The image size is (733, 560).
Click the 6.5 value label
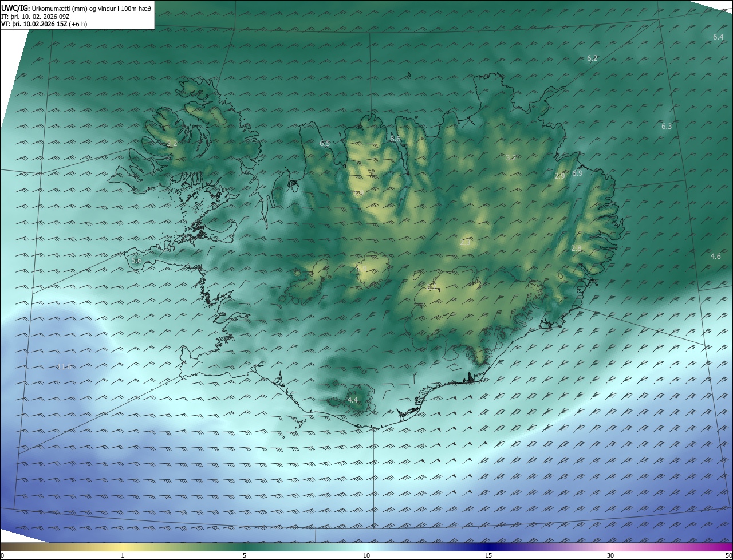pyautogui.click(x=325, y=143)
